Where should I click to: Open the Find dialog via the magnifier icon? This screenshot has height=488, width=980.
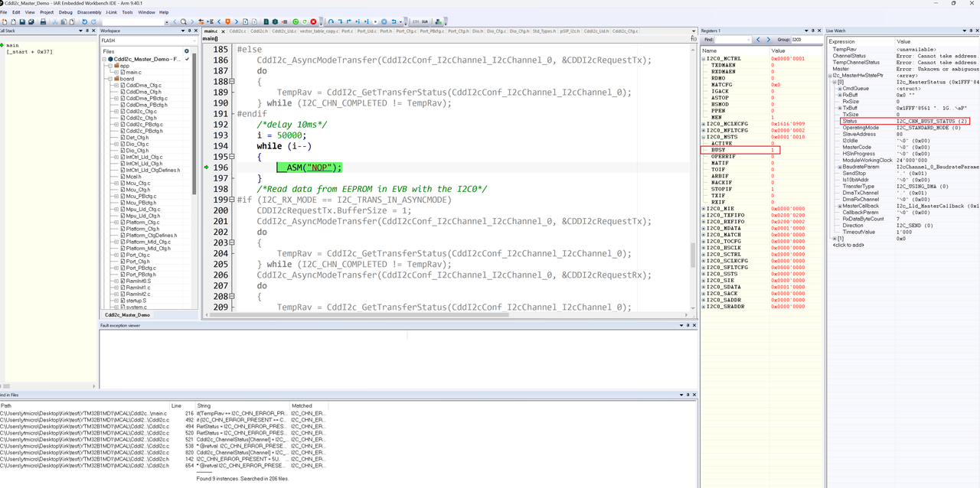[x=185, y=21]
